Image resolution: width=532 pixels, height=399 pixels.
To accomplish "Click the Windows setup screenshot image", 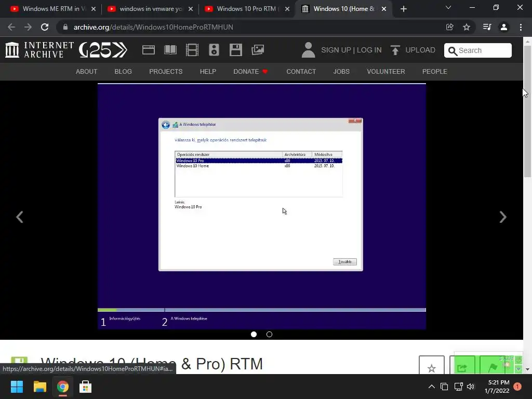I will tap(262, 206).
